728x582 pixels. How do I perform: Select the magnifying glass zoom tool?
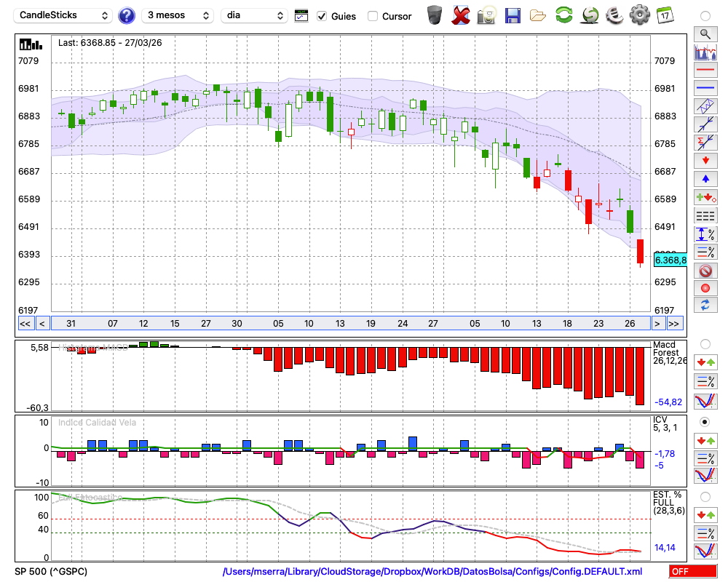[x=704, y=33]
